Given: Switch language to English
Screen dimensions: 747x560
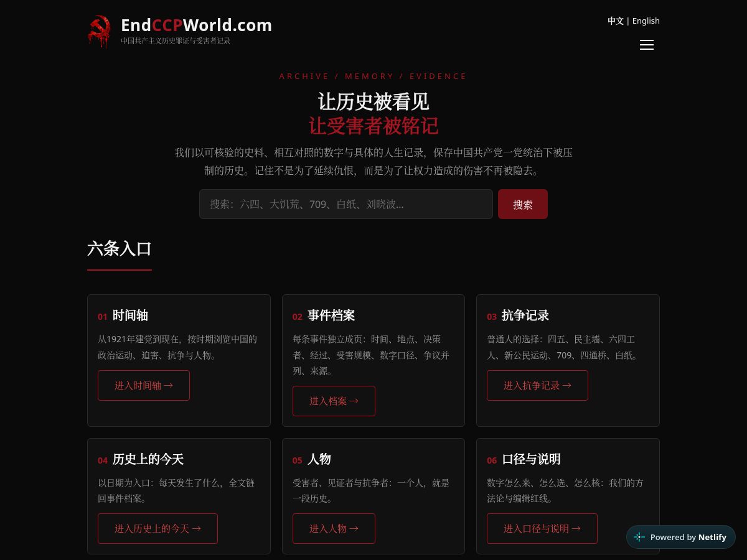Looking at the screenshot, I should [x=646, y=21].
